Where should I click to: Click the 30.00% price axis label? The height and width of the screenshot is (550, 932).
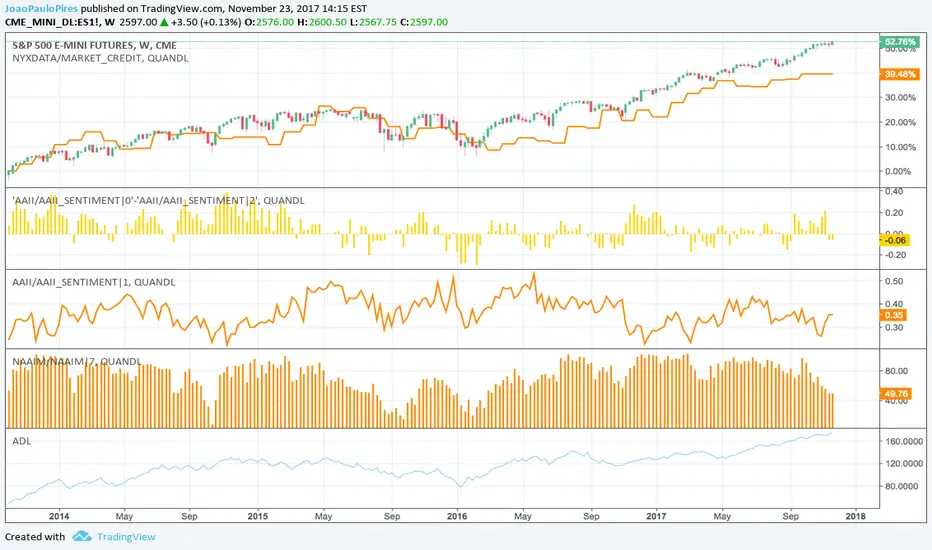pos(900,98)
